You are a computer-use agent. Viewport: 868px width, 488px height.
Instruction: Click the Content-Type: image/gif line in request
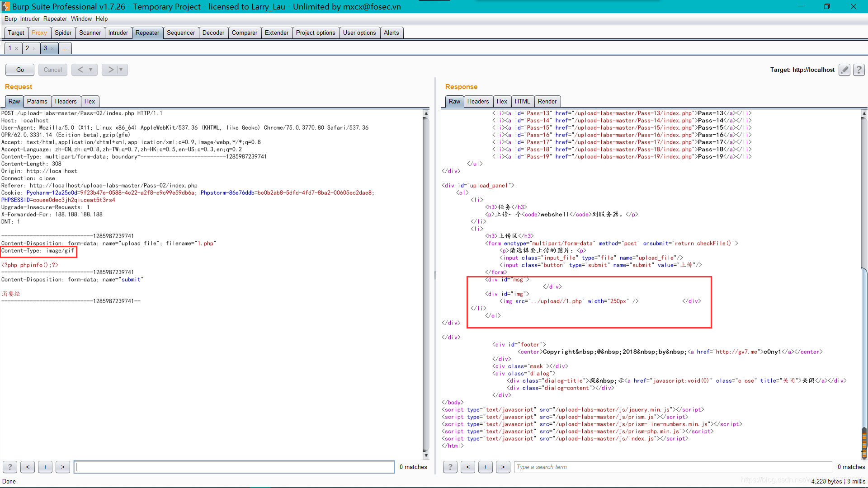pos(38,251)
